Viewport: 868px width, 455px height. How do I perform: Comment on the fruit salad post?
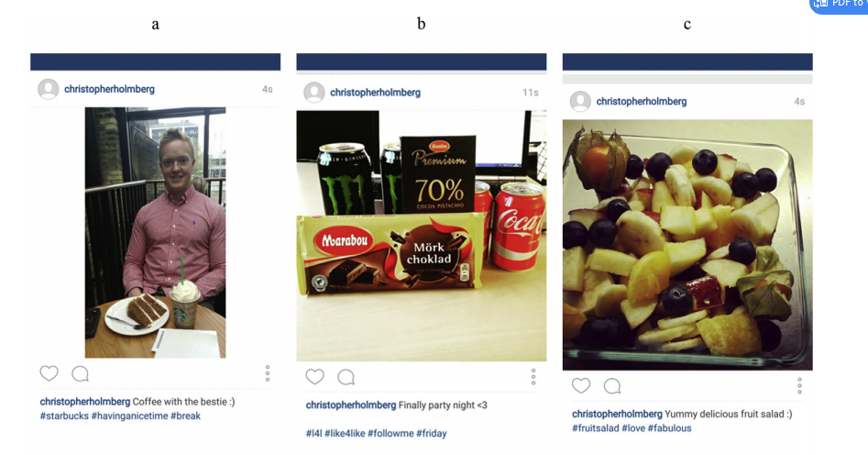tap(612, 386)
